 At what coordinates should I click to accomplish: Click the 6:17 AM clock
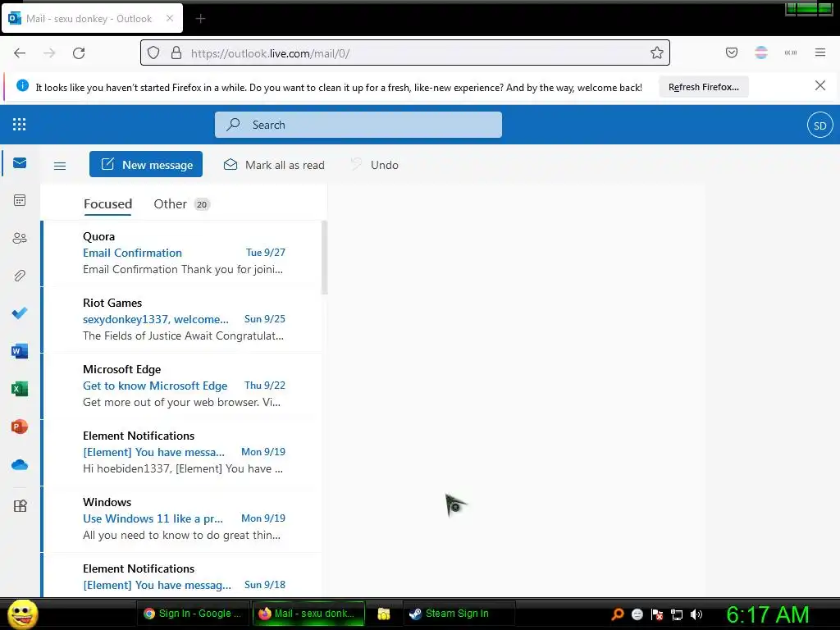[x=767, y=614]
